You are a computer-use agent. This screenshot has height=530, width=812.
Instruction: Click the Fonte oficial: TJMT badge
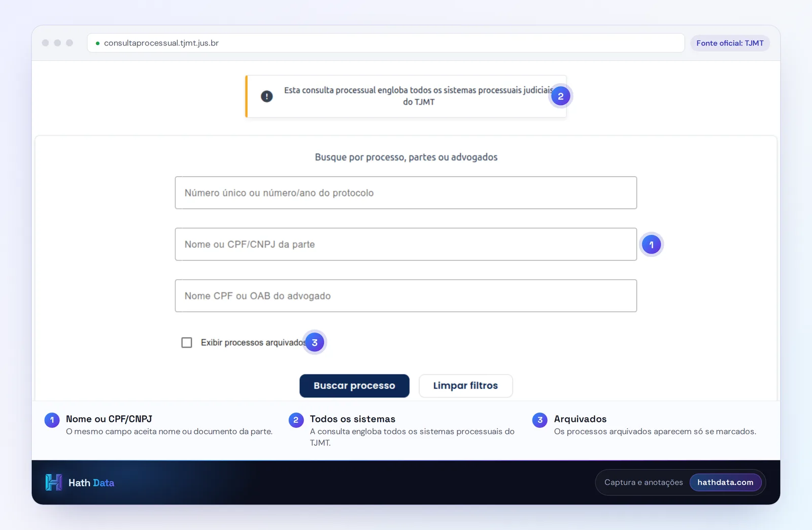coord(730,43)
